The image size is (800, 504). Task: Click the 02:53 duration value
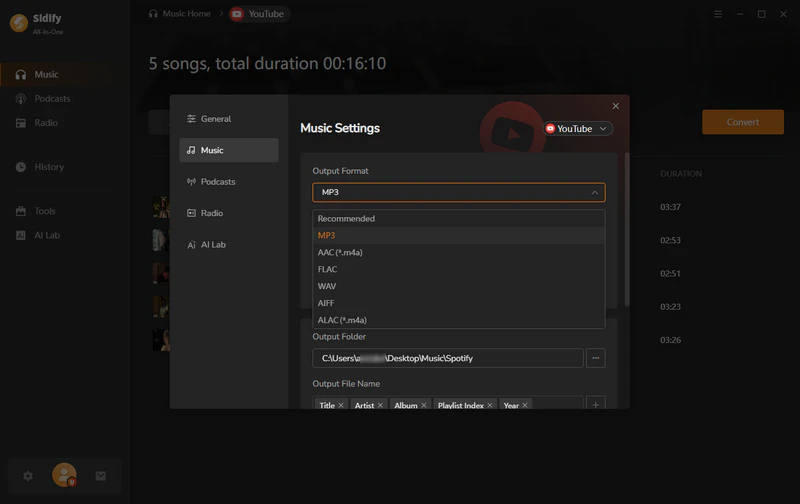point(670,240)
